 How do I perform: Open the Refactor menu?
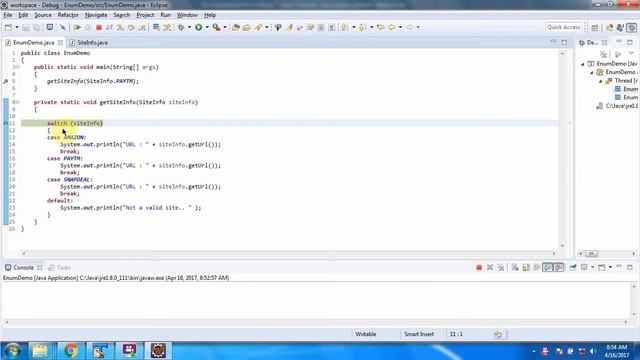click(x=68, y=15)
